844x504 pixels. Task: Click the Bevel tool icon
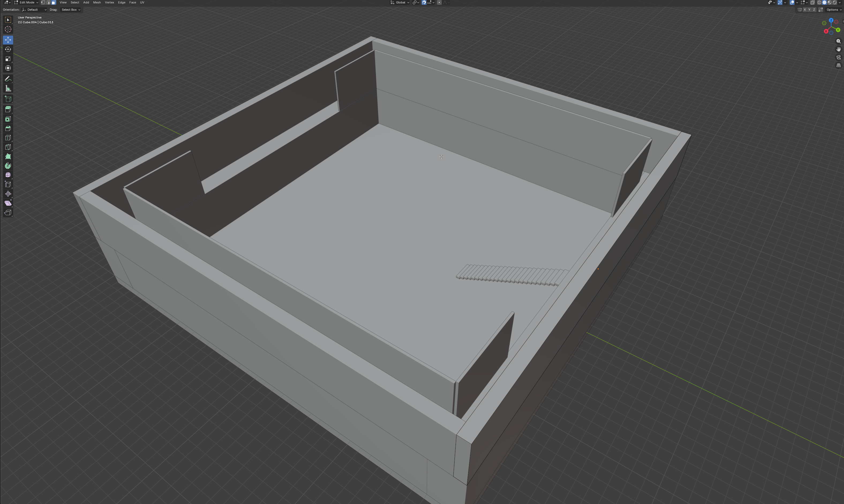pos(8,128)
